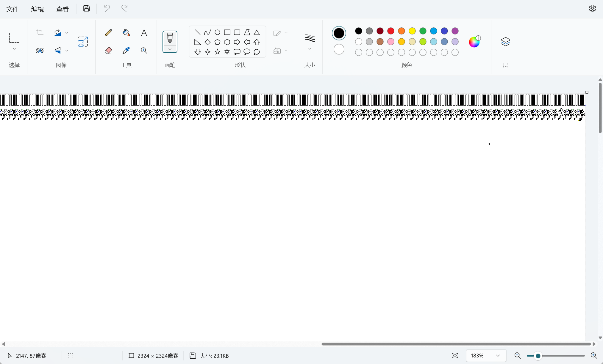Toggle the selection rectangle status icon

tap(71, 356)
